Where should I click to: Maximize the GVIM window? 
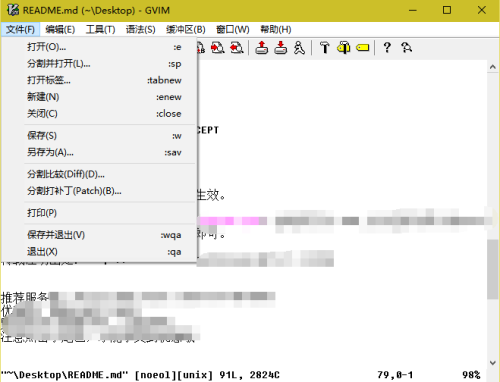447,10
